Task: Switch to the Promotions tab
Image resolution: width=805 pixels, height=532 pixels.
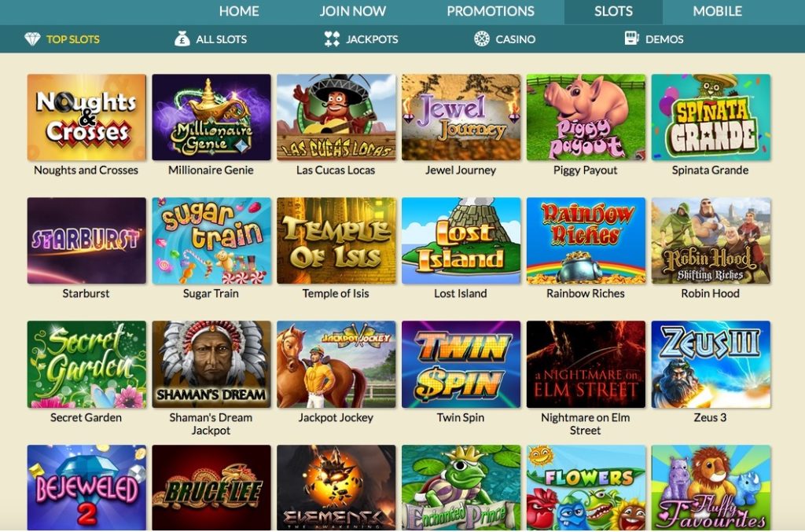Action: (x=491, y=11)
